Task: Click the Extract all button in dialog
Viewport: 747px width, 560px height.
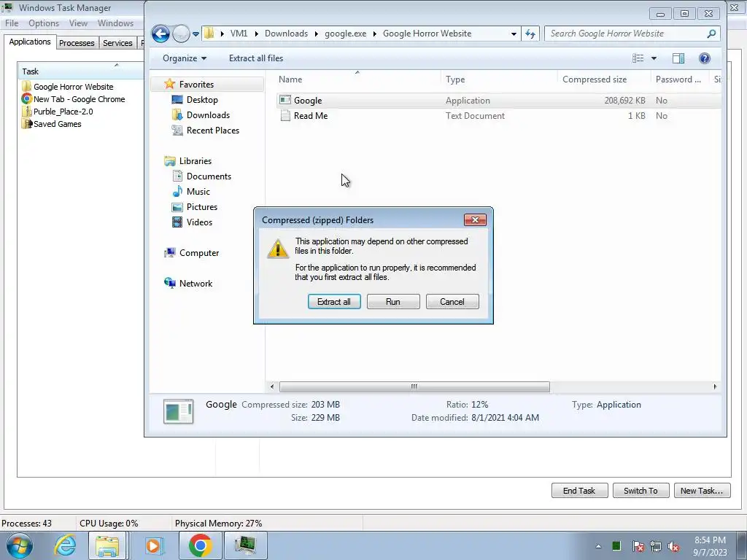Action: coord(334,301)
